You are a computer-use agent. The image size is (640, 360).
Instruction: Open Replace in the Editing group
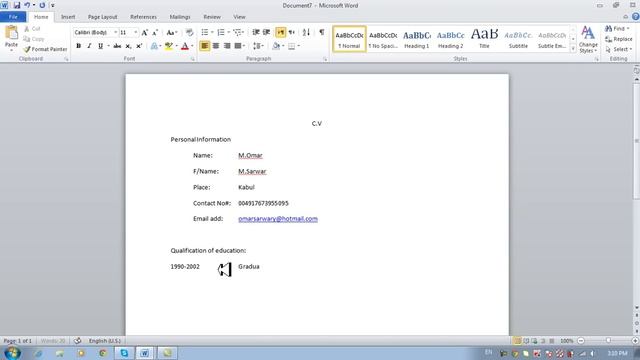pyautogui.click(x=619, y=39)
